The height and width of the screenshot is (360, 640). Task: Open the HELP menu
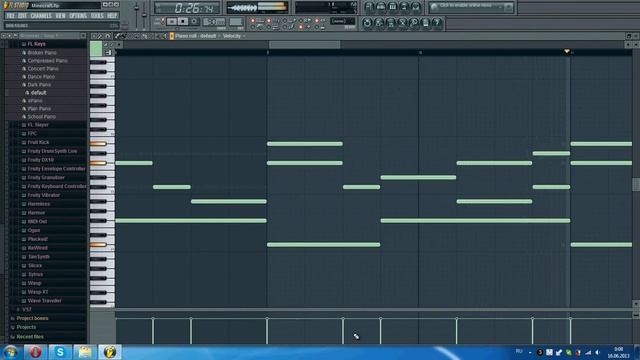(112, 16)
